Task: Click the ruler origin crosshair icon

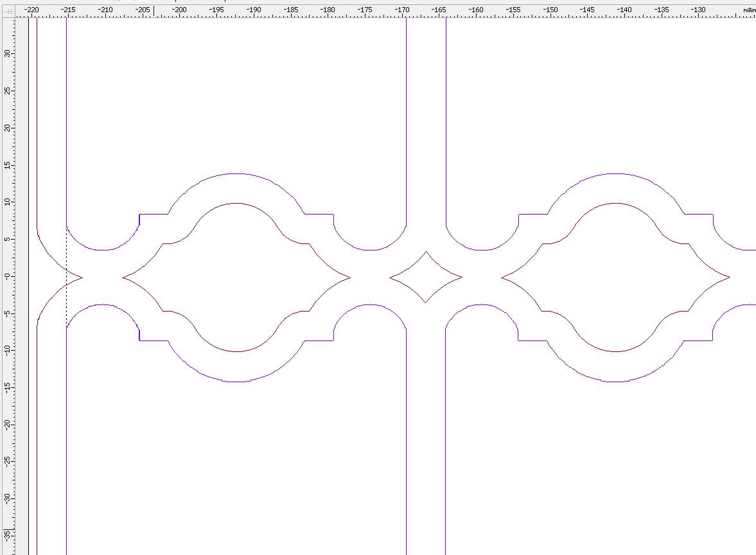Action: pos(8,11)
